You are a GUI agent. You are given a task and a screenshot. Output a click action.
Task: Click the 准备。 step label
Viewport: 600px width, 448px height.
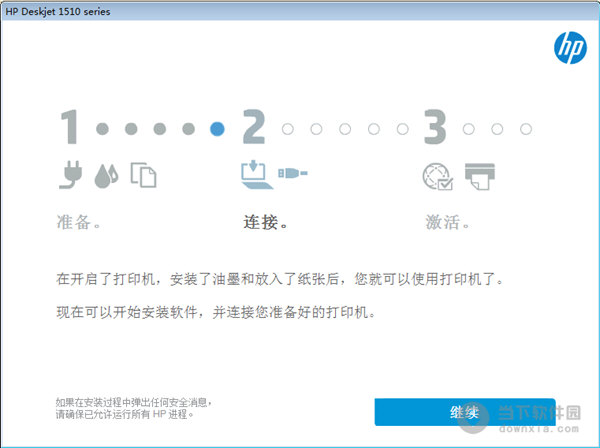point(78,222)
